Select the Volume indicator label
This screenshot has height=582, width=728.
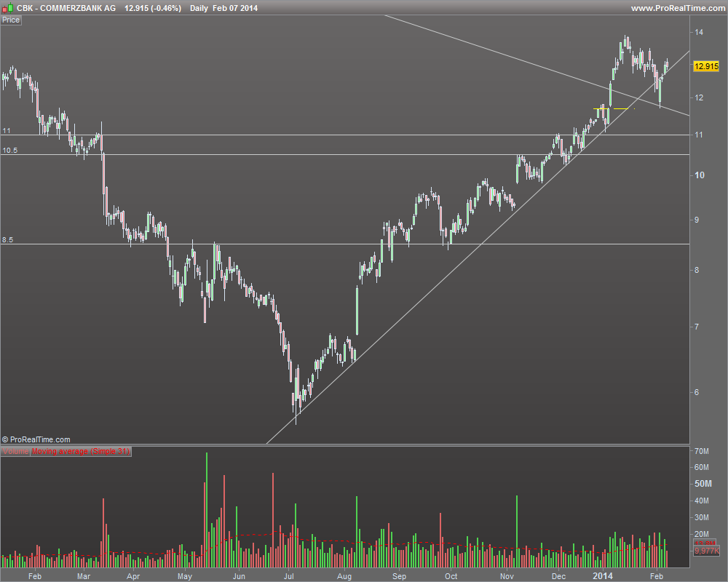pyautogui.click(x=15, y=451)
